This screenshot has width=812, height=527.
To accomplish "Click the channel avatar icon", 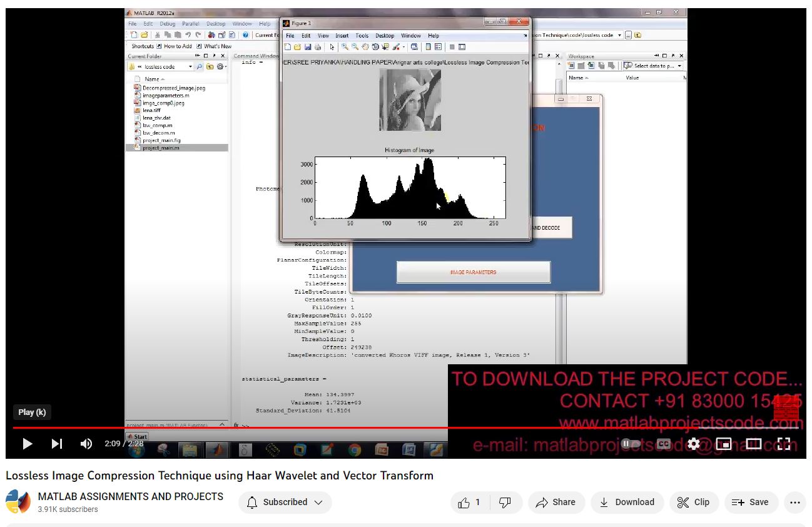I will point(18,502).
